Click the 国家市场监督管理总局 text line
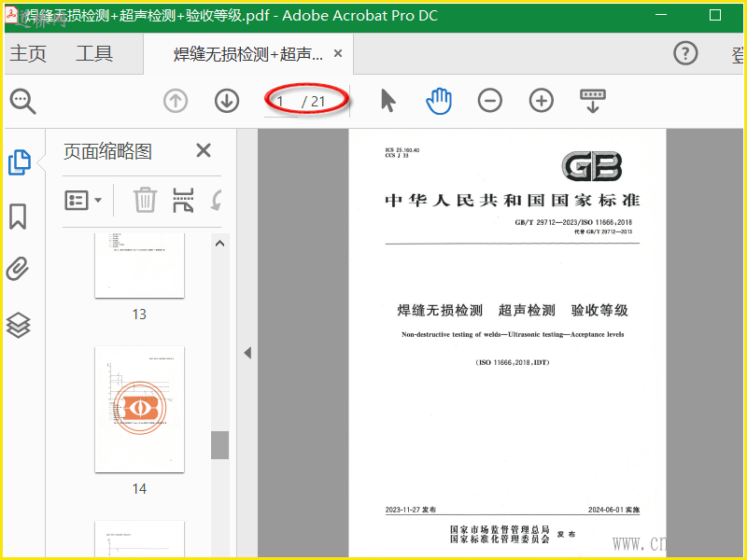The image size is (747, 560). (x=500, y=529)
